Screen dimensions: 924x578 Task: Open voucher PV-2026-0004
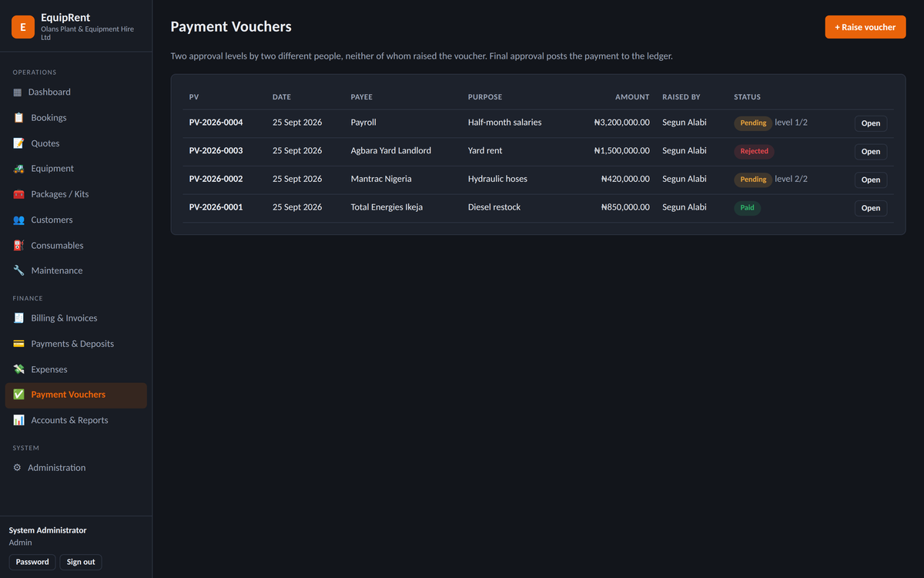871,123
